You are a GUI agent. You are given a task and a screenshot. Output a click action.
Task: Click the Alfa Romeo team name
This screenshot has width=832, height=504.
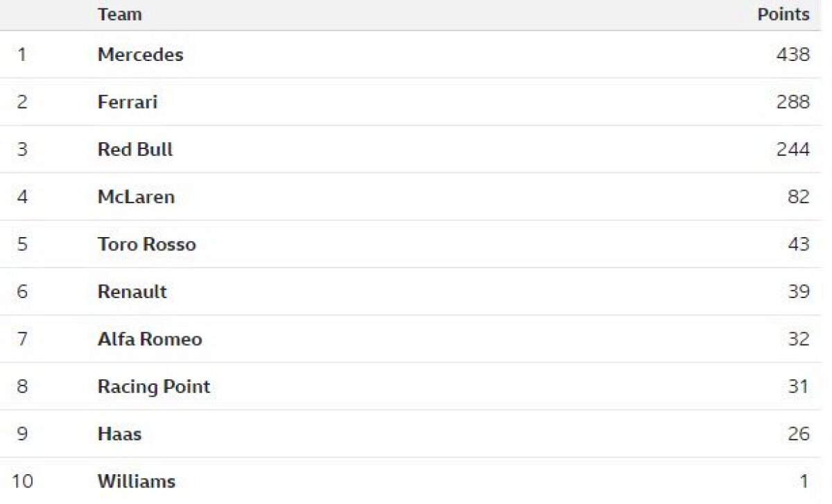pos(150,339)
